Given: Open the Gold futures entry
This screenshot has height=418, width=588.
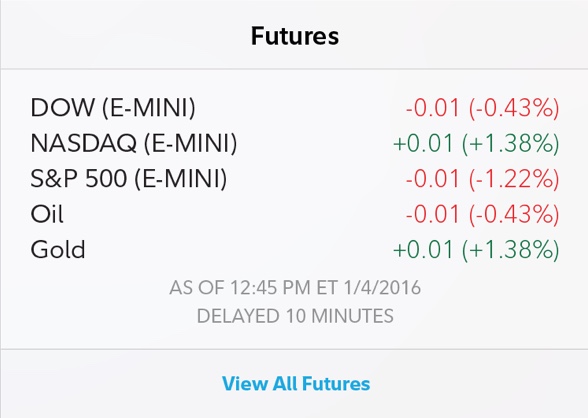Looking at the screenshot, I should pyautogui.click(x=58, y=249).
